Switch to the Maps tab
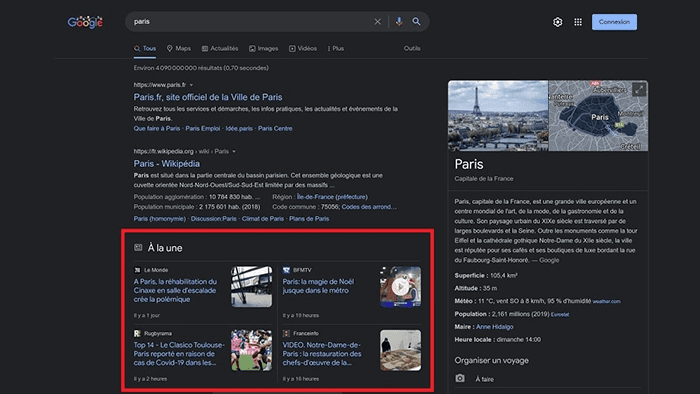700x394 pixels. 179,48
